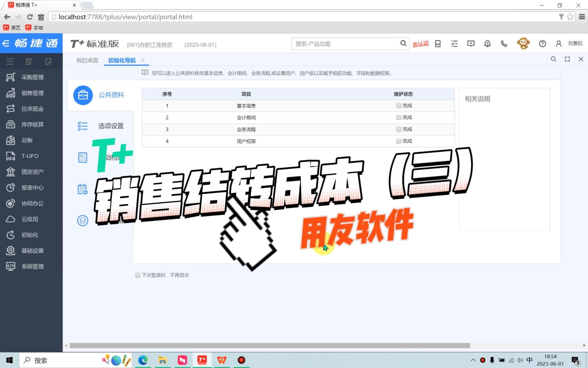Screen dimensions: 588x368
Task: Click right arrow of horizontal scrollbar
Action: coord(584,346)
